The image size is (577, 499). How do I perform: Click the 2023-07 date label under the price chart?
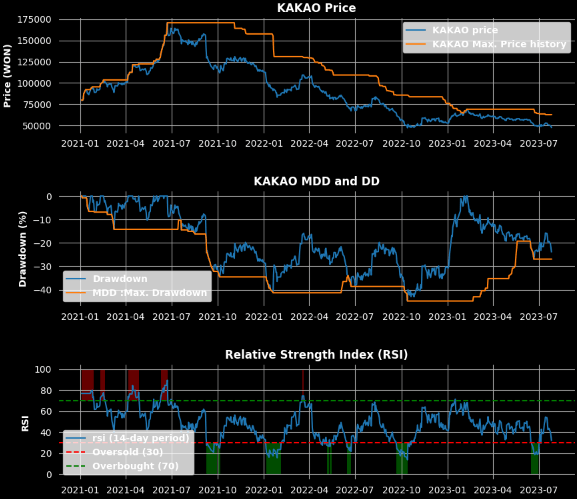pos(539,144)
